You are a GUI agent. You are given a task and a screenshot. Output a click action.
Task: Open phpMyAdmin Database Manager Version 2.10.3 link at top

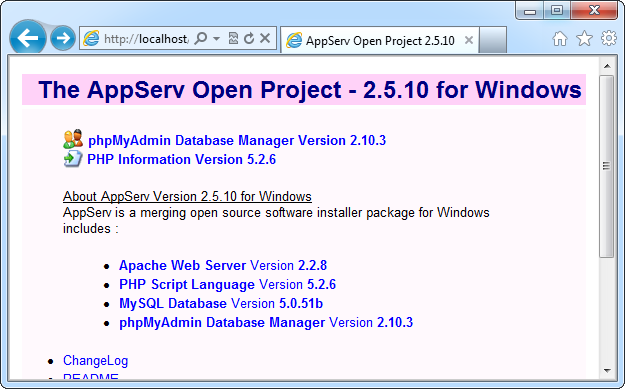tap(237, 140)
